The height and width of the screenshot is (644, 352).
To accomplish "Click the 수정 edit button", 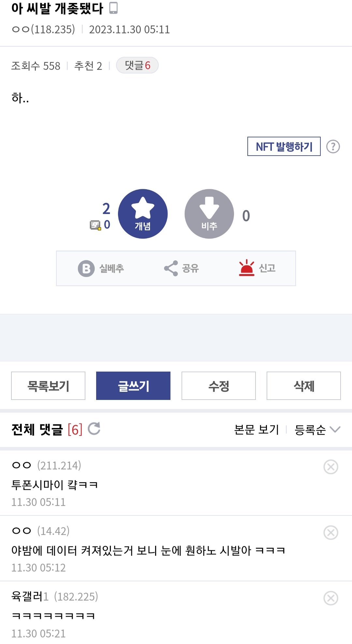I will (219, 386).
